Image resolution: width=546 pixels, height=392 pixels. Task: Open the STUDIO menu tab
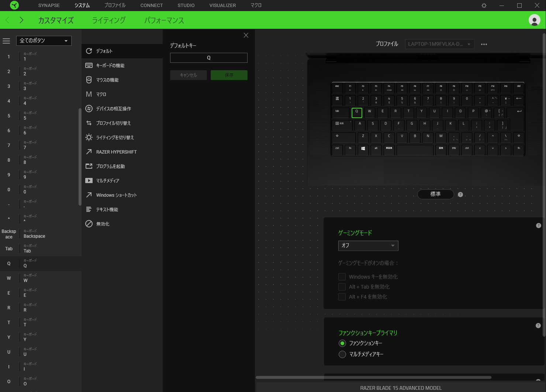(186, 6)
